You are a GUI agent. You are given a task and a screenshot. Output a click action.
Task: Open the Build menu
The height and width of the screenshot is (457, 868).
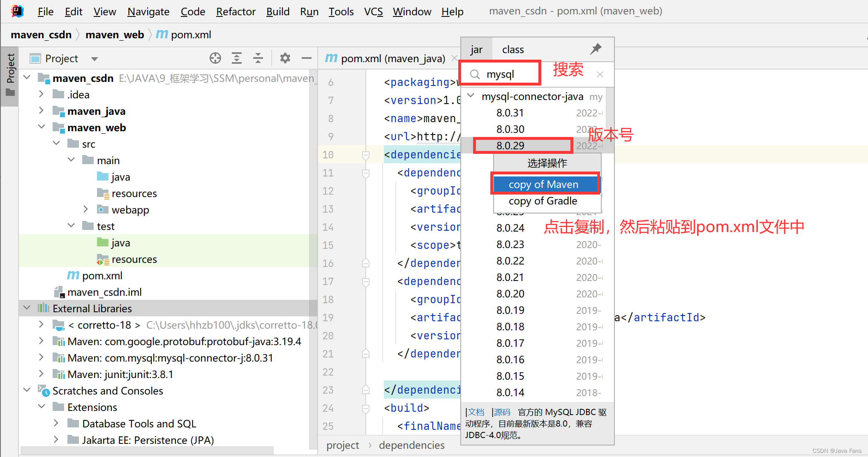[x=278, y=12]
